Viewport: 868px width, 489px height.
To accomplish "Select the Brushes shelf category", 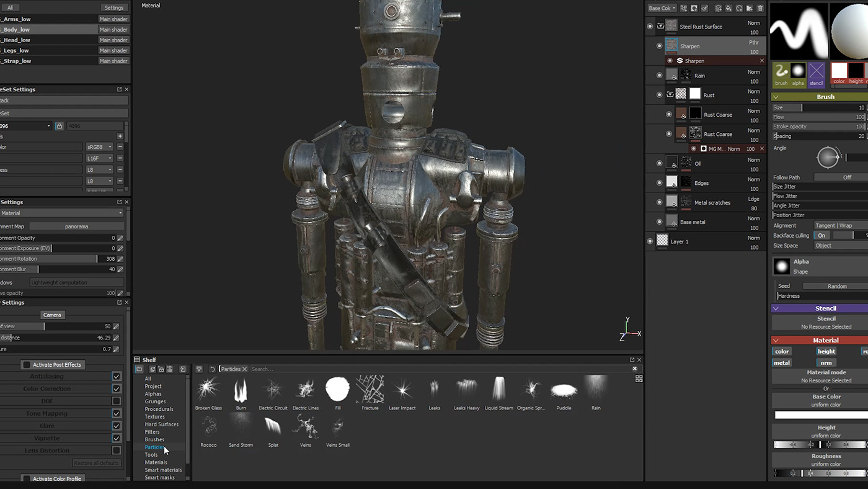I will point(154,439).
